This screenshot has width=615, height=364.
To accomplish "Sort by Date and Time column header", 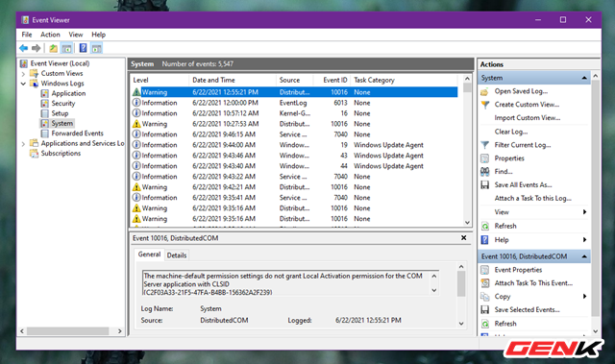I will [233, 80].
